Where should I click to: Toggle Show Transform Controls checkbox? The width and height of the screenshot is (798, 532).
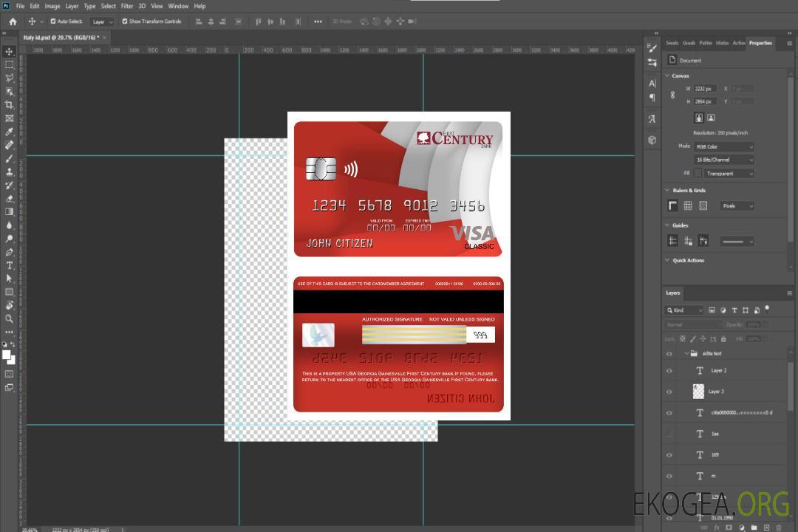pos(125,21)
